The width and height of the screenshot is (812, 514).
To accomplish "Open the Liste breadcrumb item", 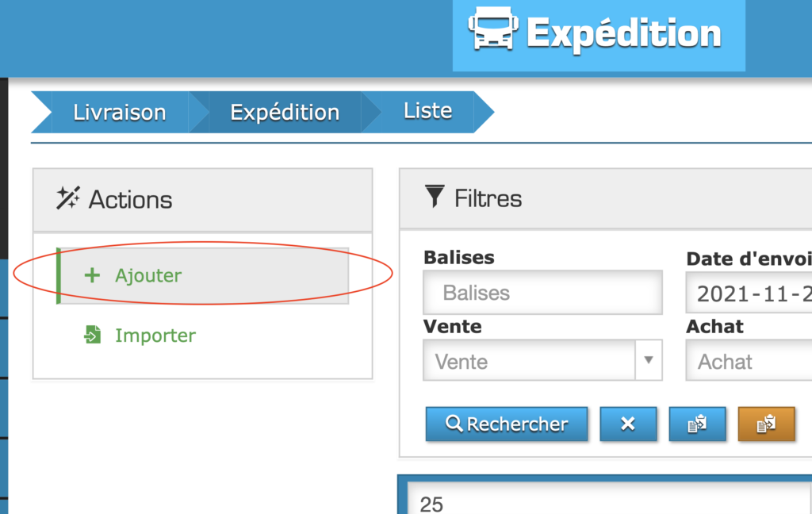I will [x=428, y=111].
